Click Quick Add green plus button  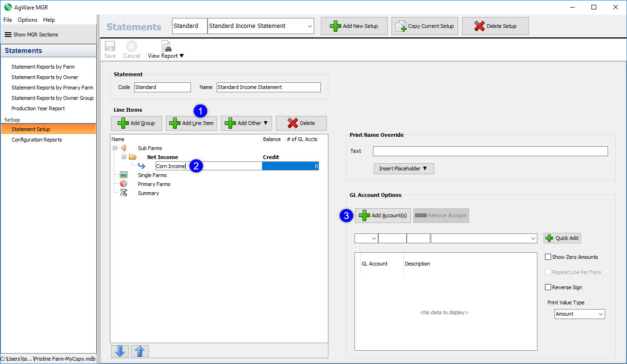[562, 238]
